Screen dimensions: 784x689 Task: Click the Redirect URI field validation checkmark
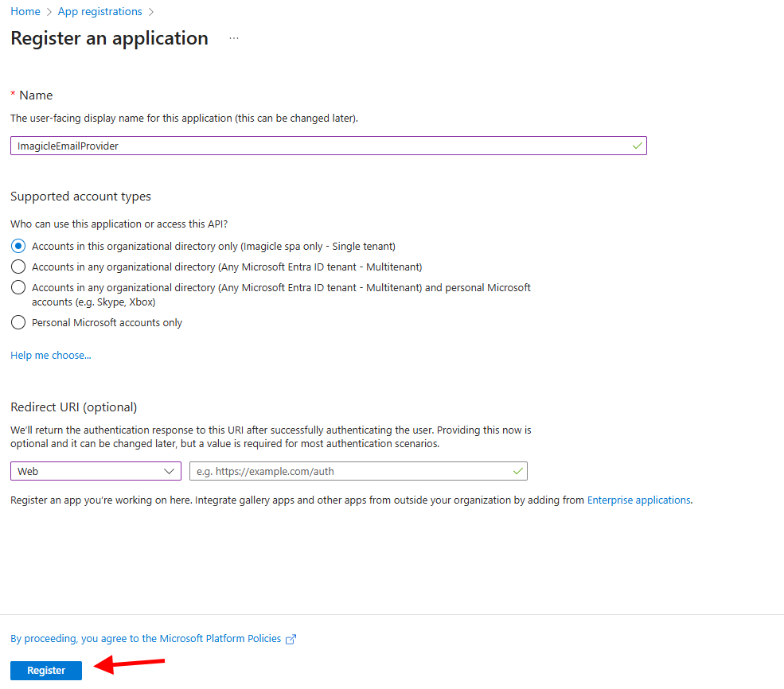click(518, 471)
